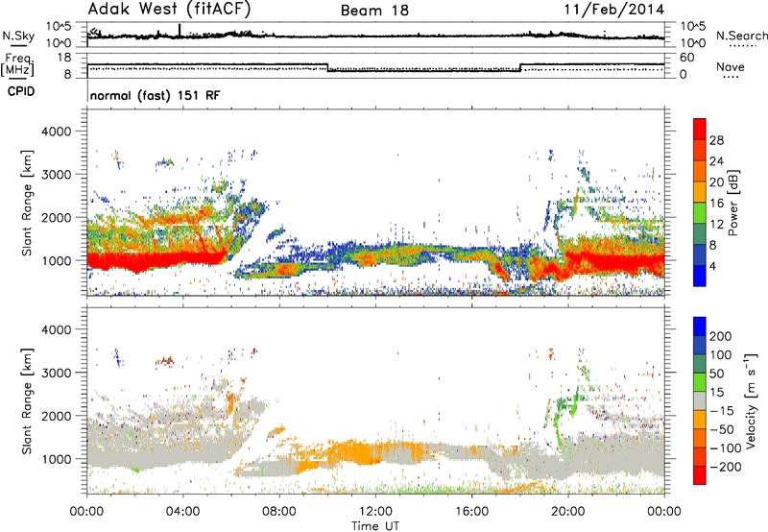Click the dotted line sample under 'Nave'

[731, 77]
